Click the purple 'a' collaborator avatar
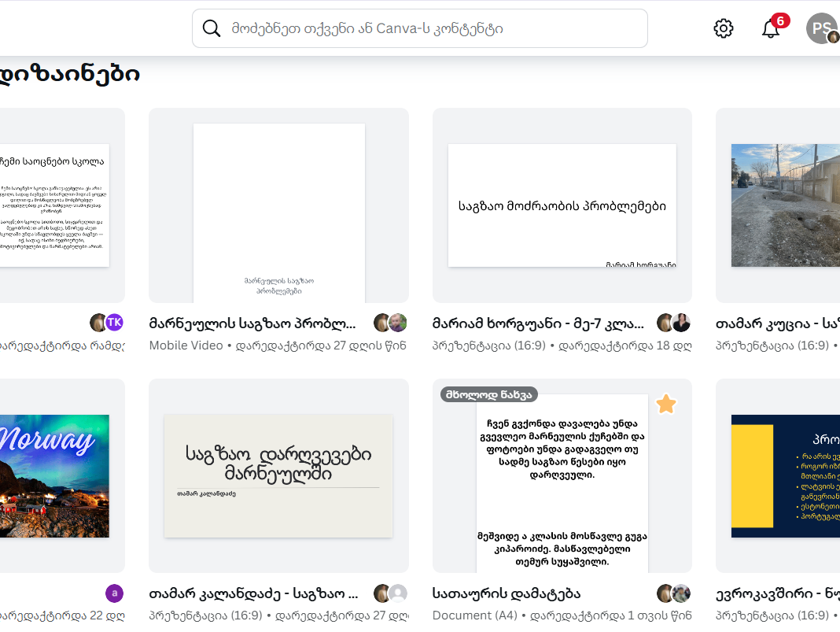Viewport: 840px width, 632px height. [x=115, y=593]
